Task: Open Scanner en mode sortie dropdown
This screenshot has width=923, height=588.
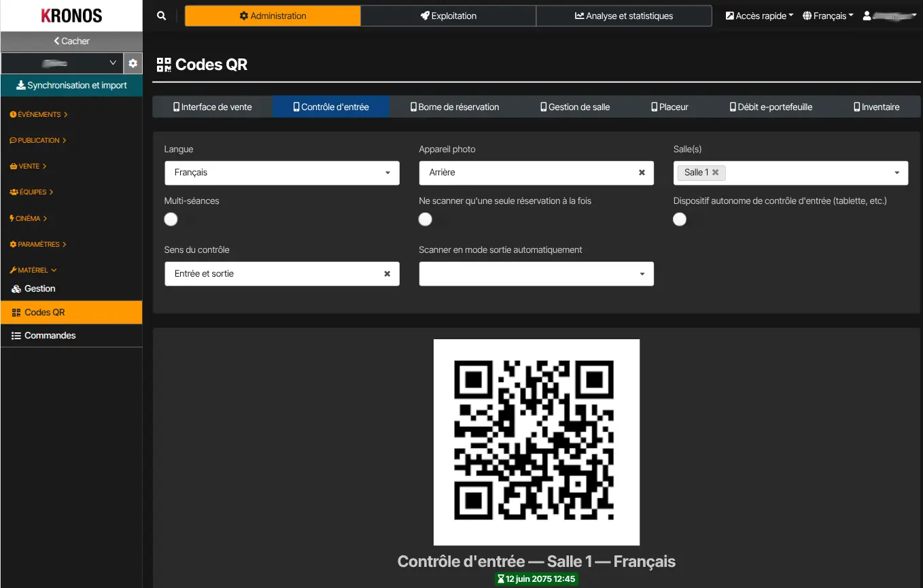Action: point(536,274)
